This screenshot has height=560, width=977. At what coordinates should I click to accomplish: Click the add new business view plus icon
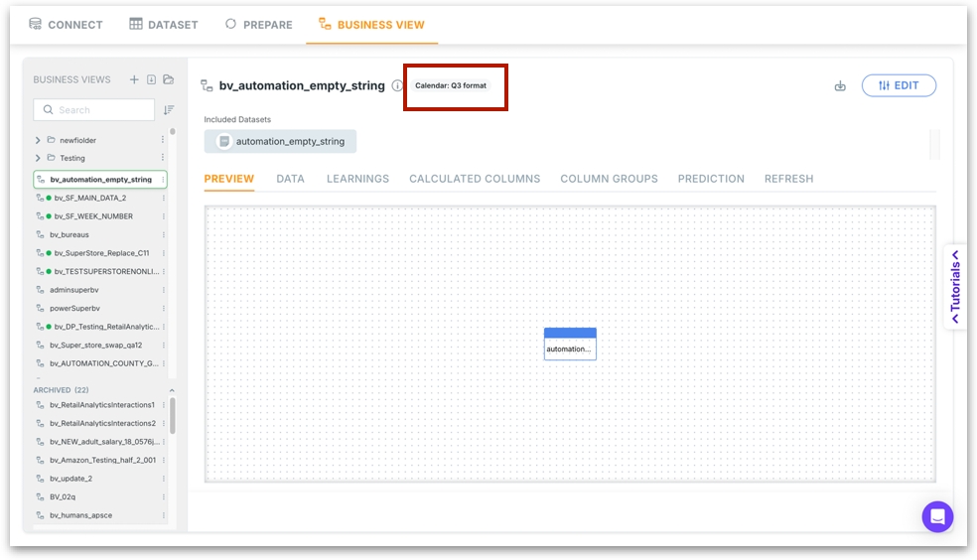(x=134, y=79)
